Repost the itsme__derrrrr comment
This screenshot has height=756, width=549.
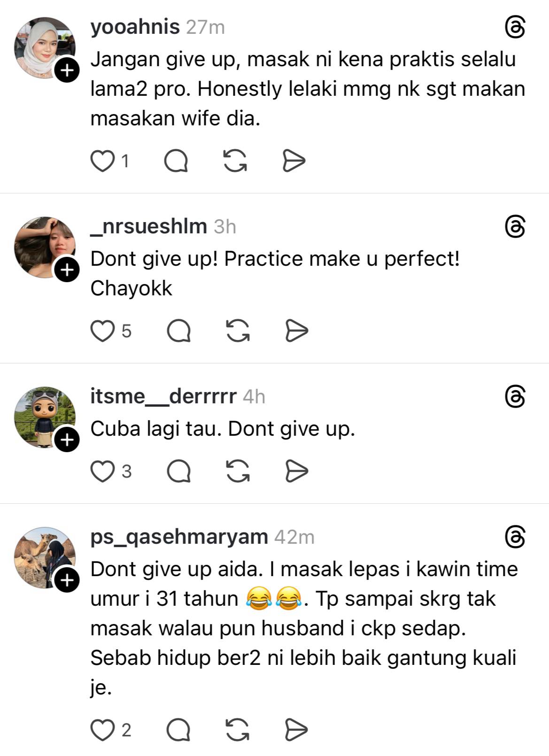click(x=238, y=471)
